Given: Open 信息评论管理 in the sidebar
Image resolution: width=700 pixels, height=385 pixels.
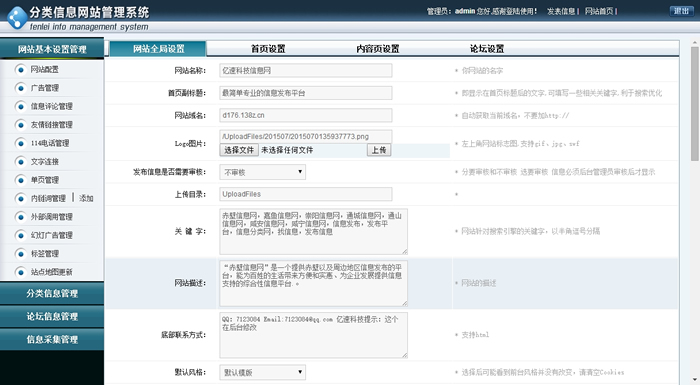Looking at the screenshot, I should pos(51,106).
